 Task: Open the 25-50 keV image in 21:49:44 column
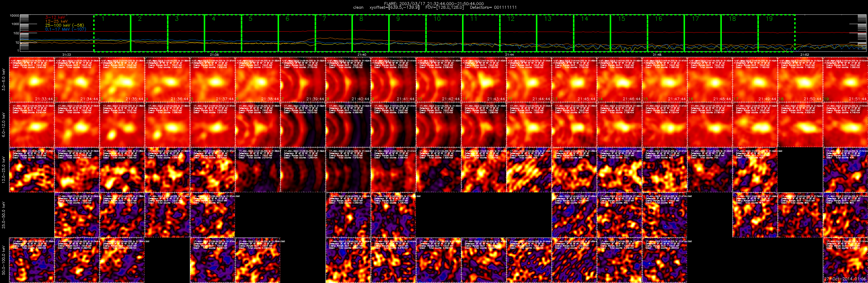[755, 215]
